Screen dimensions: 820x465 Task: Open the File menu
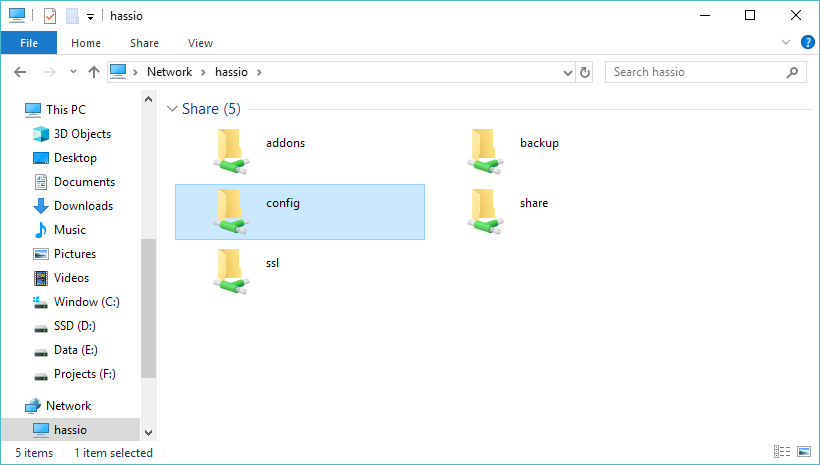pyautogui.click(x=29, y=43)
